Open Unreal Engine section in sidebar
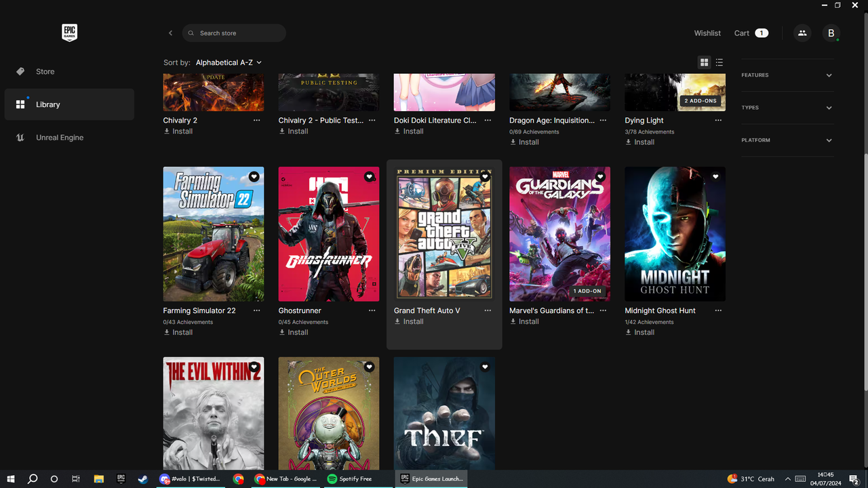The image size is (868, 488). [x=69, y=138]
